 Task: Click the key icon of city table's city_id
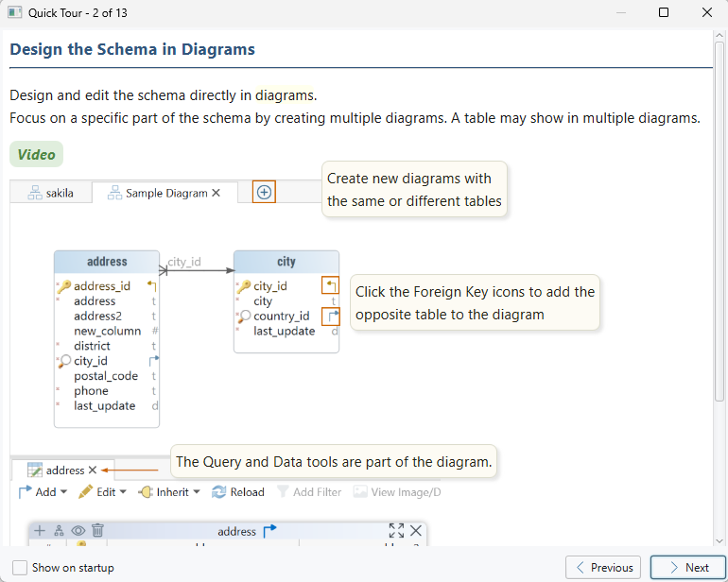(x=243, y=286)
